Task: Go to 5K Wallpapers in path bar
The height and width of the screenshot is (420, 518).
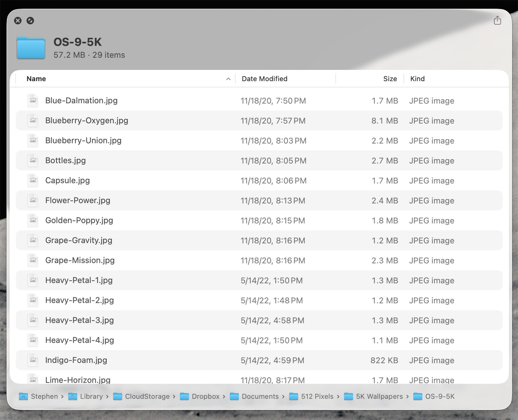Action: pyautogui.click(x=379, y=396)
